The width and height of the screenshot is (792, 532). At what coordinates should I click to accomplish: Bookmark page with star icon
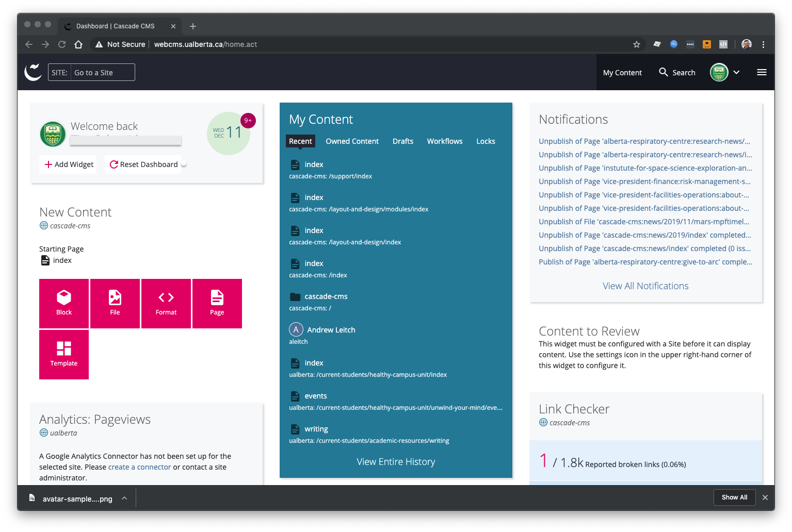[637, 44]
